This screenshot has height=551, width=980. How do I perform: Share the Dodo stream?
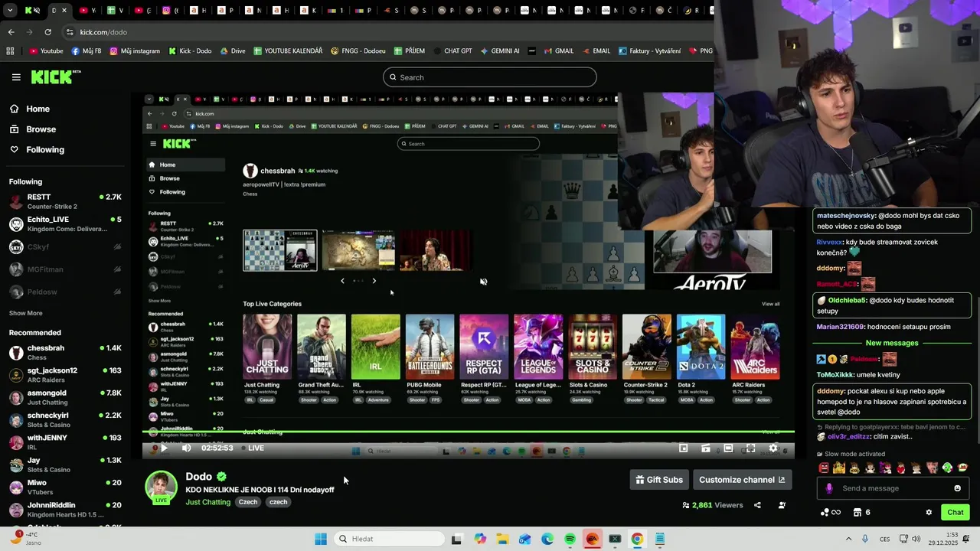(x=757, y=505)
